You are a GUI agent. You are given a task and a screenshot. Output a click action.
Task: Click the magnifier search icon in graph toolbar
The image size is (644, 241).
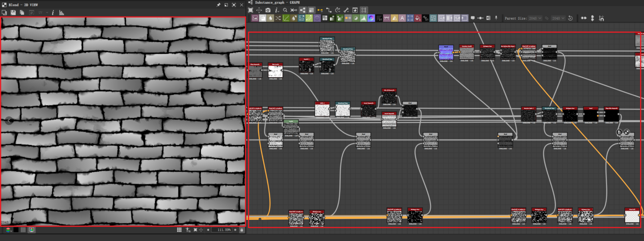285,10
